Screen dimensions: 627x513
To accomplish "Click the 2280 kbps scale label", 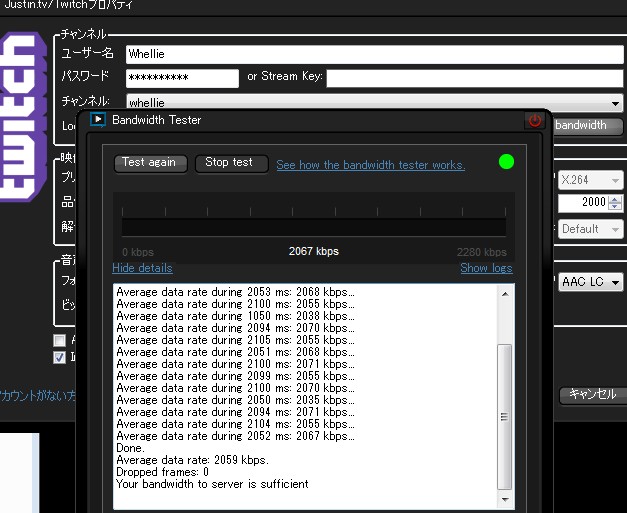I will click(482, 252).
